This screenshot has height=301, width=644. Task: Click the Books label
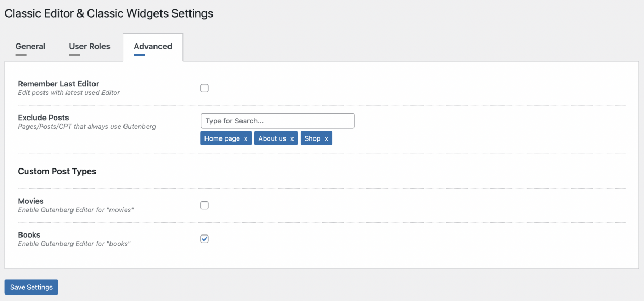point(29,235)
